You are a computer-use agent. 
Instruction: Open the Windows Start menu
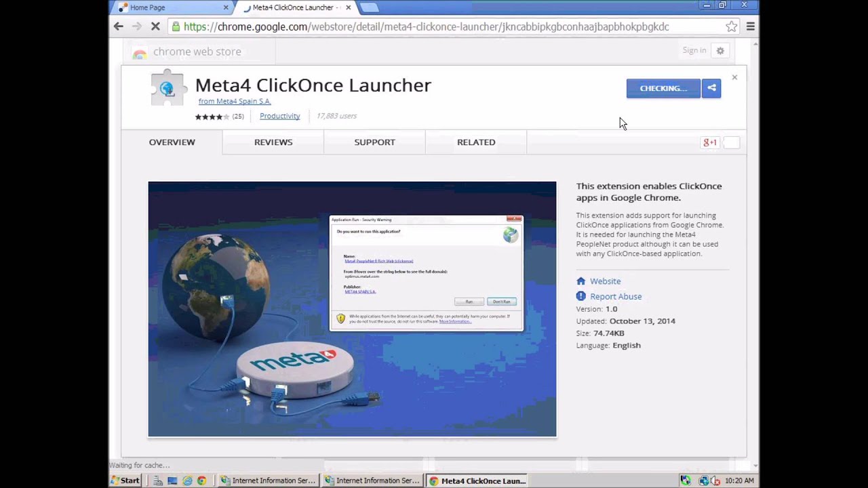point(125,481)
